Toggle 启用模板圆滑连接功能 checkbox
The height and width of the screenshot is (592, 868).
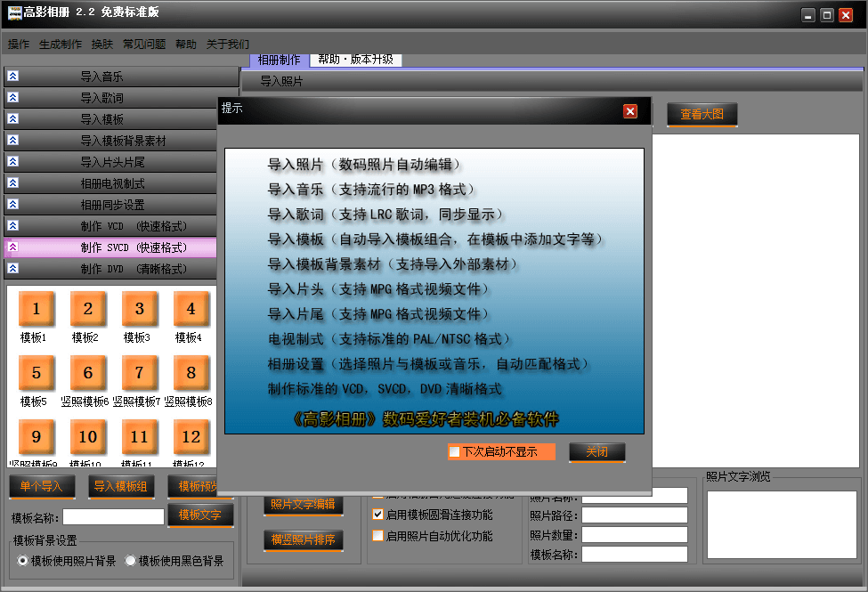pos(378,515)
